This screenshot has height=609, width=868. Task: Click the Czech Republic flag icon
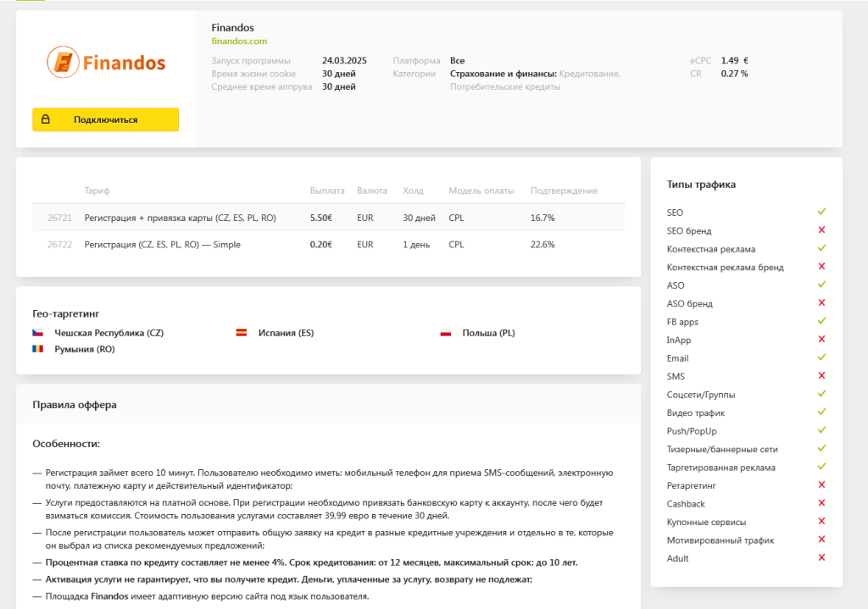[38, 333]
